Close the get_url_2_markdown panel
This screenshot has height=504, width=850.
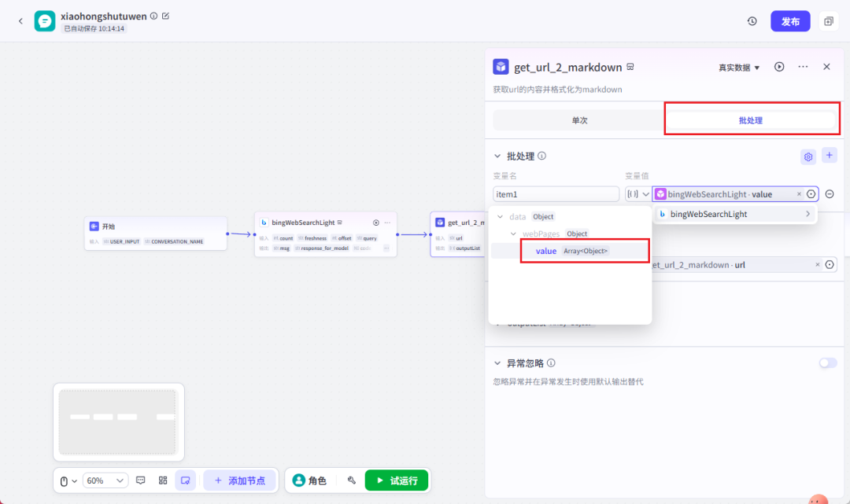click(x=826, y=67)
